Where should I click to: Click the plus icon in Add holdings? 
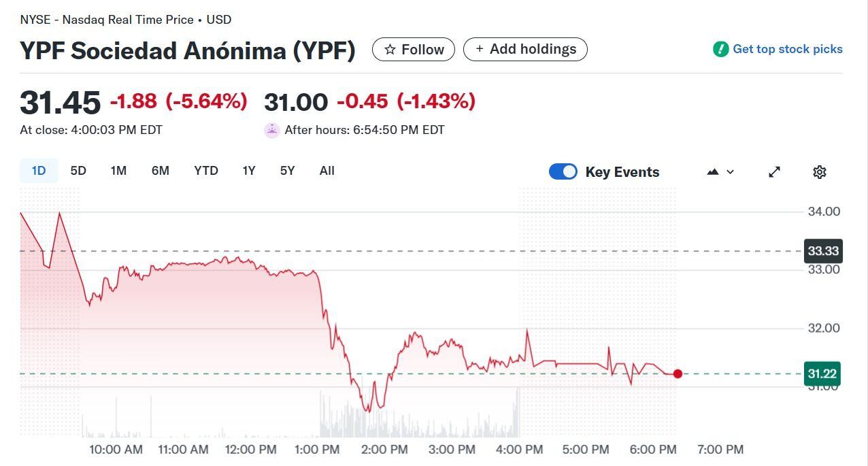[479, 49]
